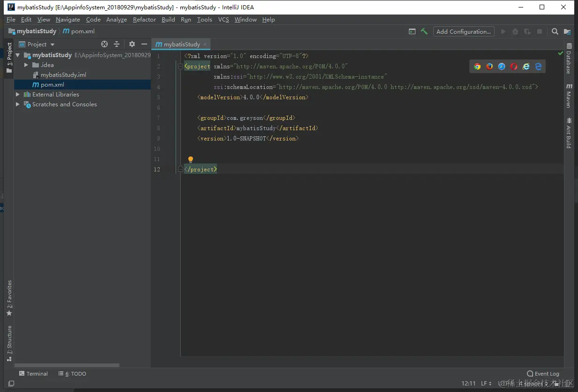Click the yellow intention lightbulb
Image resolution: width=578 pixels, height=392 pixels.
click(x=191, y=160)
